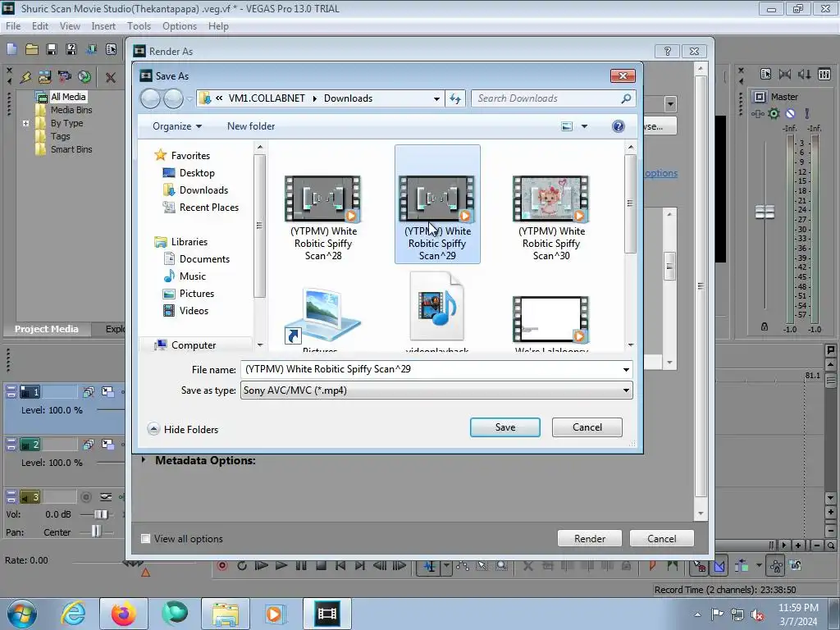This screenshot has height=630, width=840.
Task: Click the Play button in the transport bar
Action: 281,566
